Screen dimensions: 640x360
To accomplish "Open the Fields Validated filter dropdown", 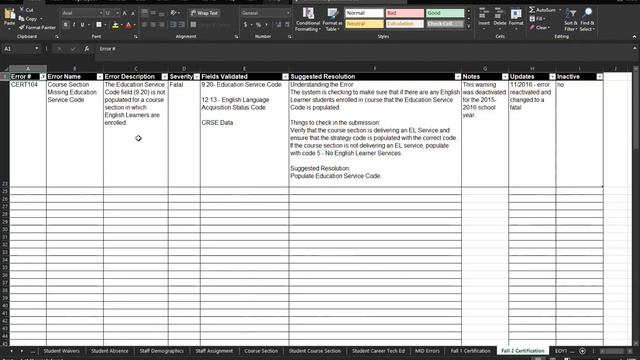I will click(285, 77).
